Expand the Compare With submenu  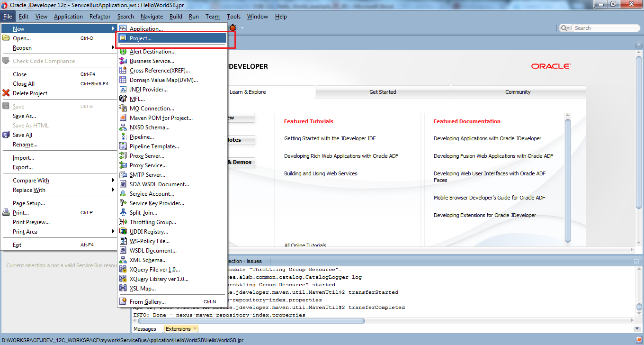[31, 181]
